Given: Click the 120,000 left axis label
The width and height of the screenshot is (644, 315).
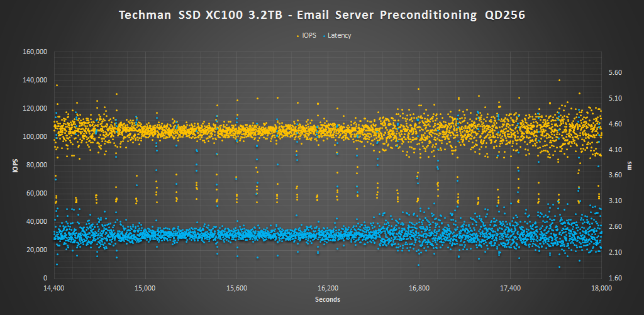Looking at the screenshot, I should point(36,108).
